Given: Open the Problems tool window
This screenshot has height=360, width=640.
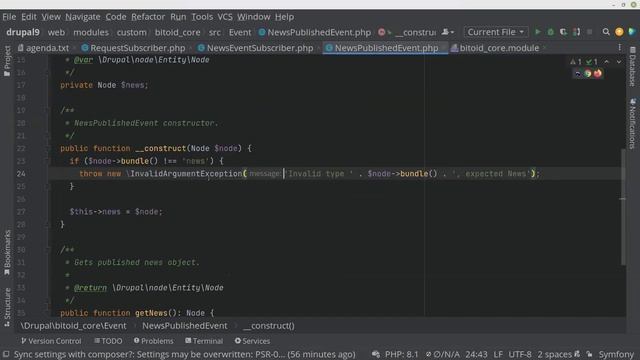Looking at the screenshot, I should click(153, 341).
